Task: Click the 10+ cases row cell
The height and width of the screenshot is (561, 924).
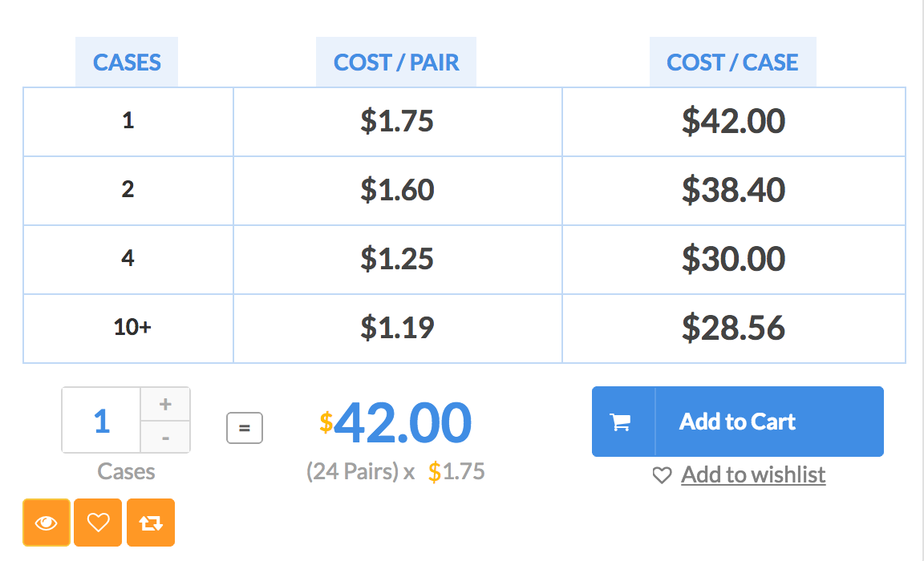Action: point(128,329)
